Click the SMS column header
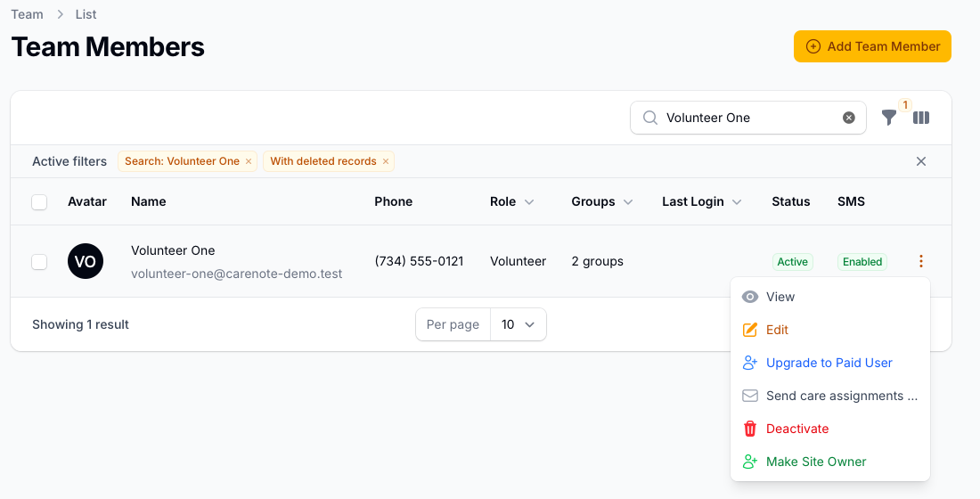This screenshot has height=499, width=980. coord(851,202)
